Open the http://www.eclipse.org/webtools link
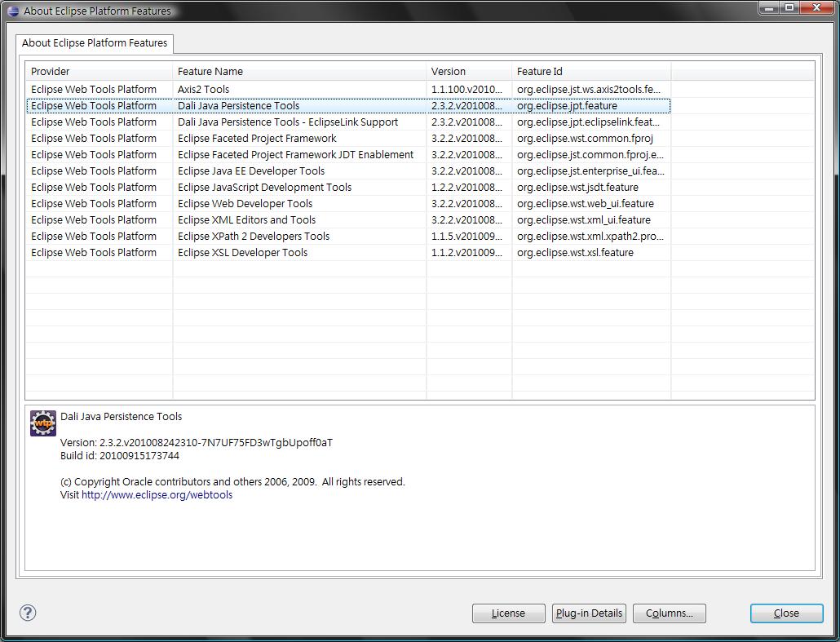Image resolution: width=840 pixels, height=642 pixels. pyautogui.click(x=157, y=494)
